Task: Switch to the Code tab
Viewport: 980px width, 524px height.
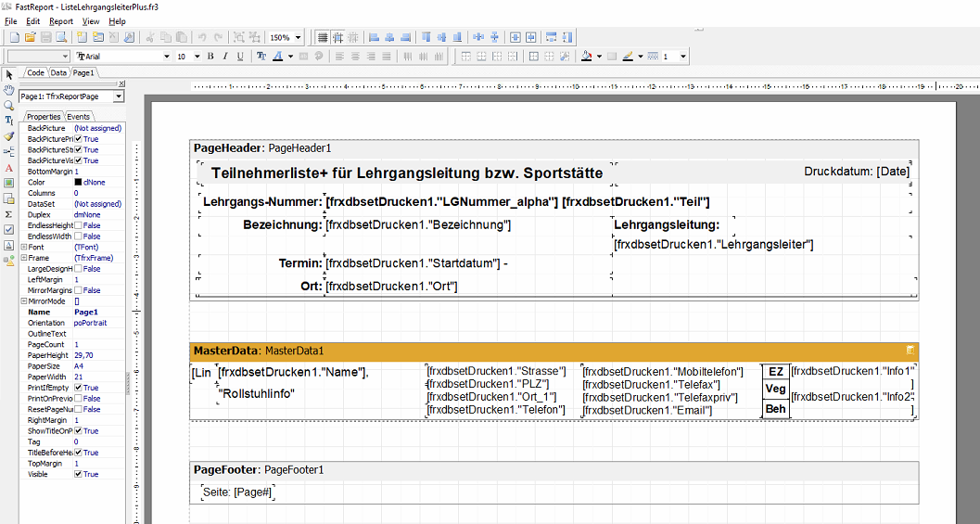Action: (x=35, y=72)
